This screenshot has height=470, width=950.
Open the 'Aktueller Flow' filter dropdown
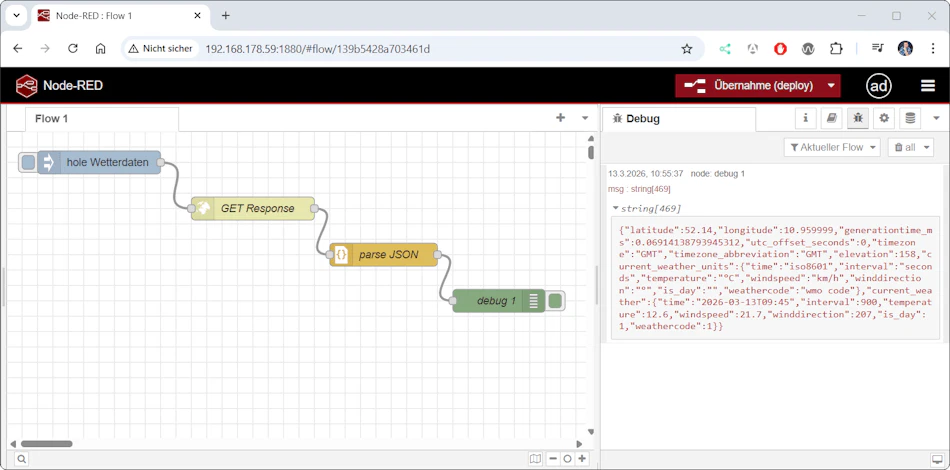pyautogui.click(x=832, y=147)
